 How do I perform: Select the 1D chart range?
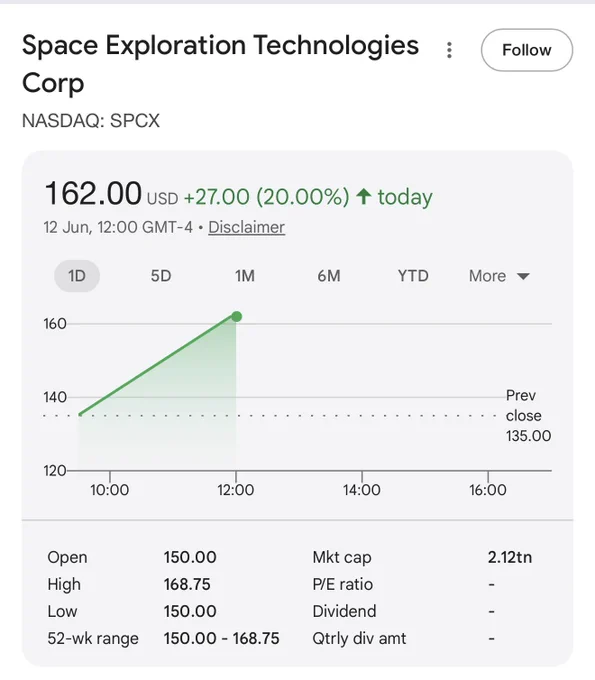click(77, 276)
